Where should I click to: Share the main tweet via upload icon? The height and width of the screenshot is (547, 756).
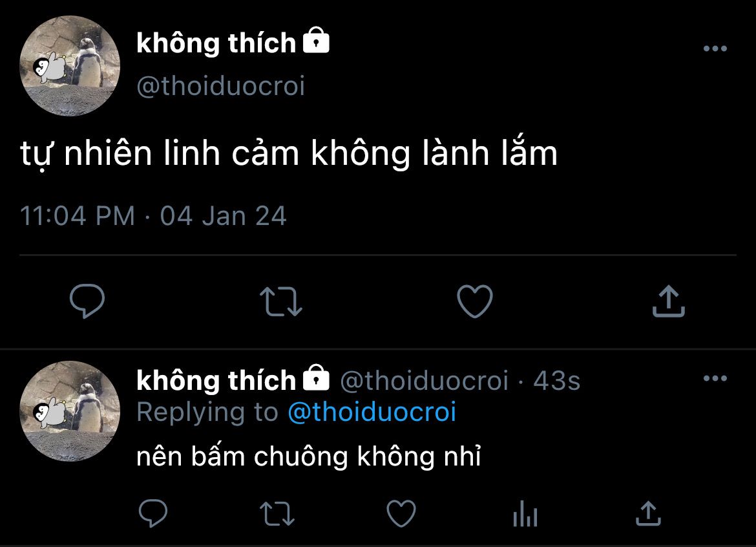point(668,301)
